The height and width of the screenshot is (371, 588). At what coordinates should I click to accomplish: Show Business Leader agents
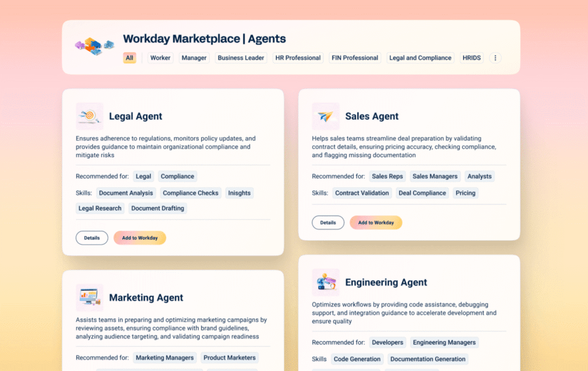[241, 58]
